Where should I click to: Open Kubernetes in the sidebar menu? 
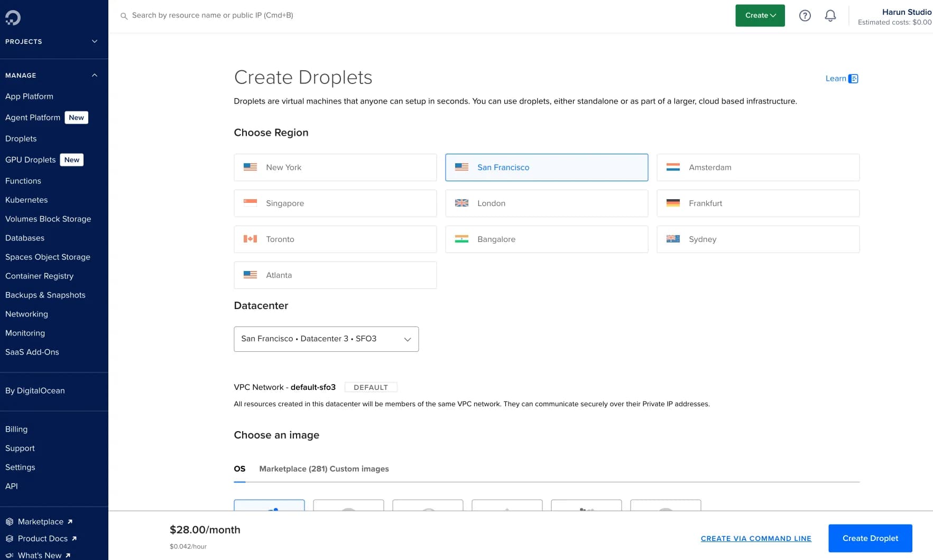[x=26, y=200]
